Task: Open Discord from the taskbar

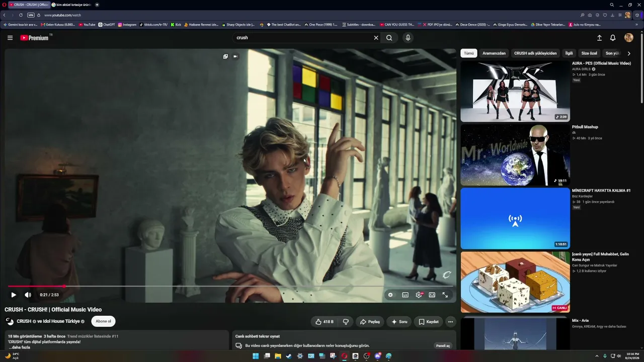Action: point(378,356)
